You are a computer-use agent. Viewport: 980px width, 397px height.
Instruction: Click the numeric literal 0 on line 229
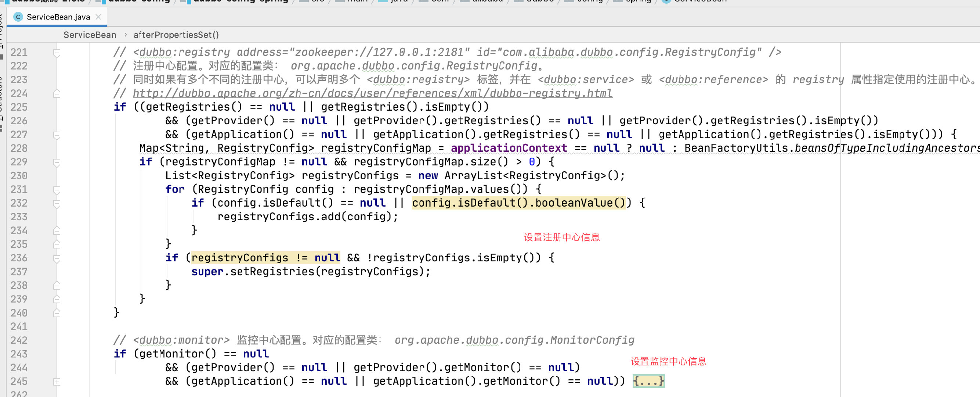point(531,162)
